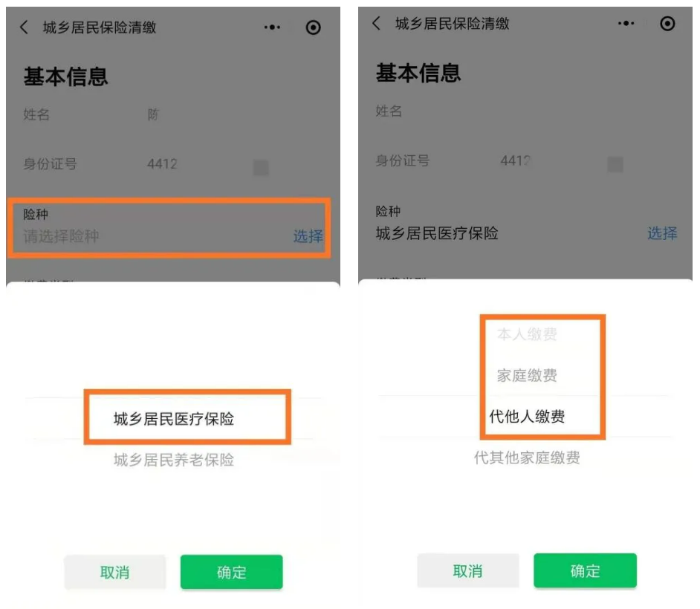This screenshot has width=700, height=609.
Task: Tap the circular close icon in left screen
Action: tap(314, 27)
